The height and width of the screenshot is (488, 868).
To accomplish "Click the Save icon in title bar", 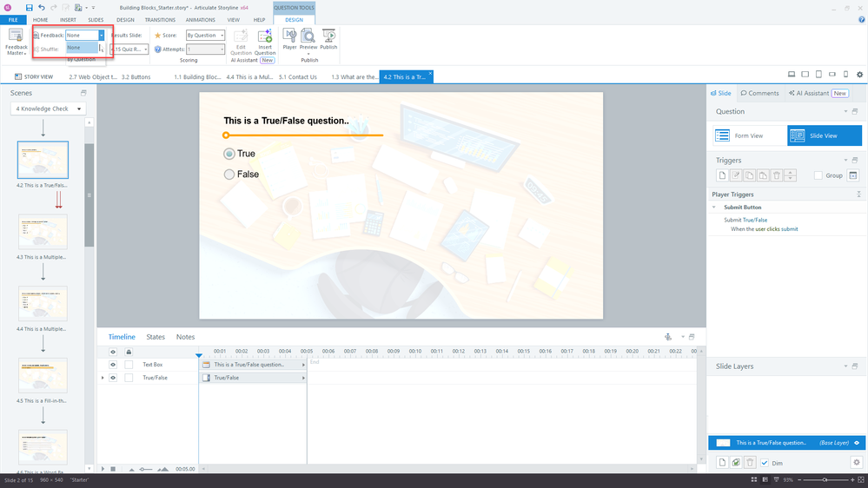I will pos(29,8).
